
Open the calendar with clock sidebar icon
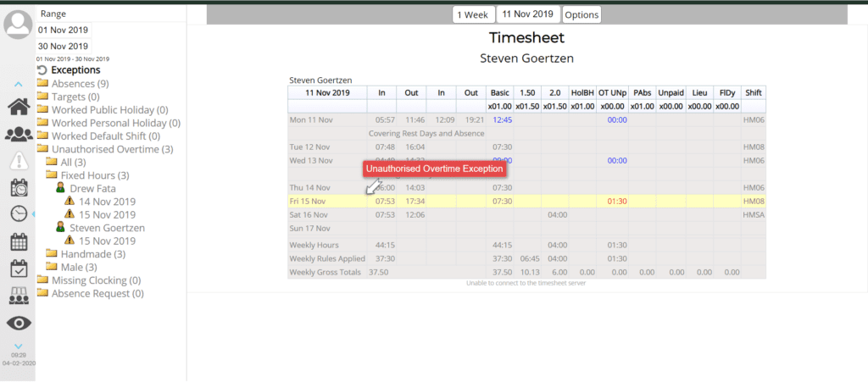click(19, 187)
